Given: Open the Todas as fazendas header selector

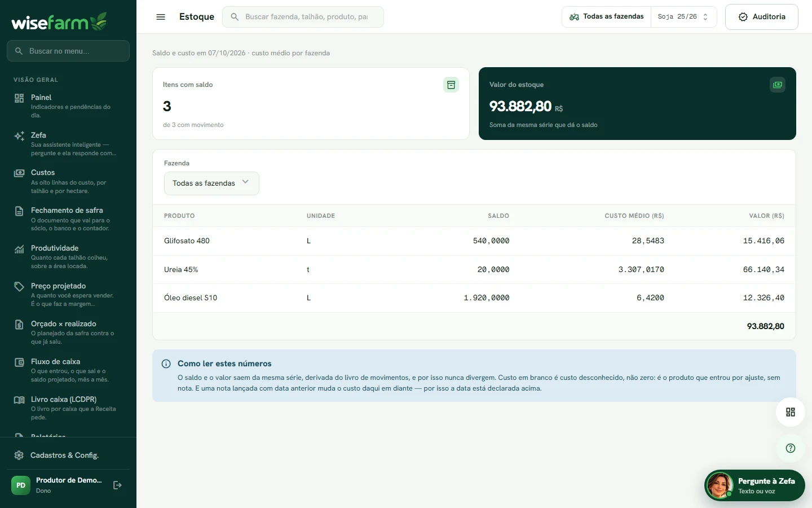Looking at the screenshot, I should [x=607, y=17].
